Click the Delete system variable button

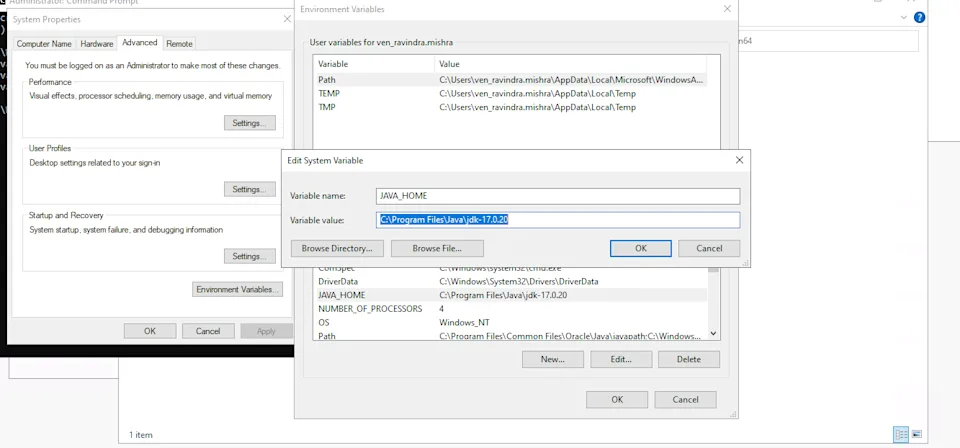pyautogui.click(x=689, y=359)
